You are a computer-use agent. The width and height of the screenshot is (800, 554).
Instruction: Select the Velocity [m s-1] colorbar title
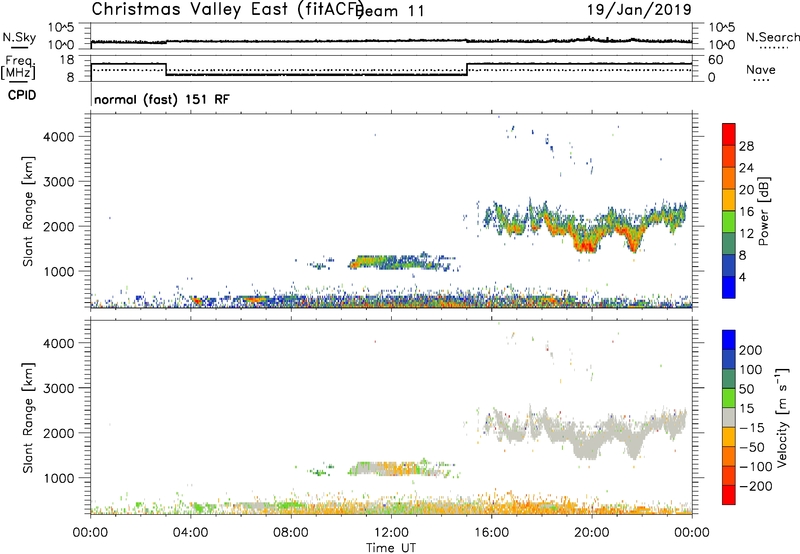[781, 417]
